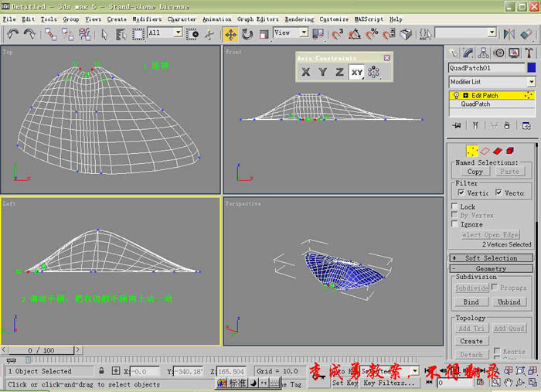Select the Edge sub-object level icon
This screenshot has height=392, width=541.
485,151
